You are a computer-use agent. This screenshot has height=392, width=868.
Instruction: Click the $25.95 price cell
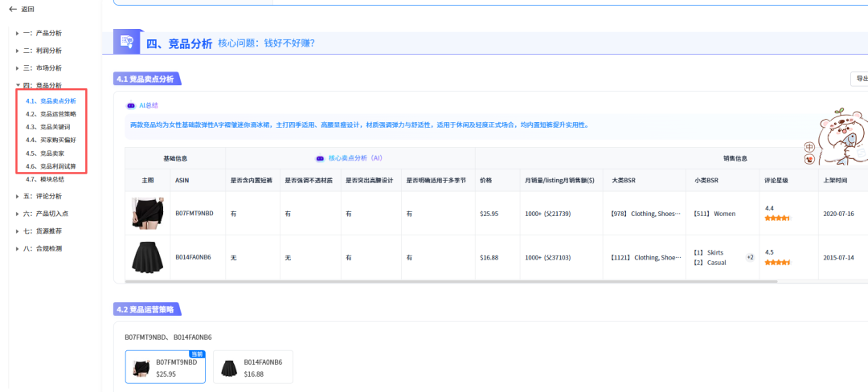click(489, 214)
